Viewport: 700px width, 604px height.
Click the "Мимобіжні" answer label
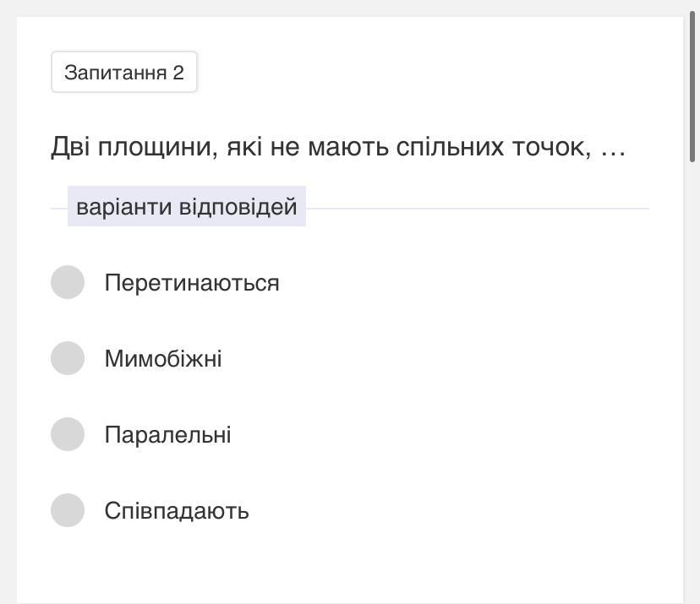pos(163,359)
